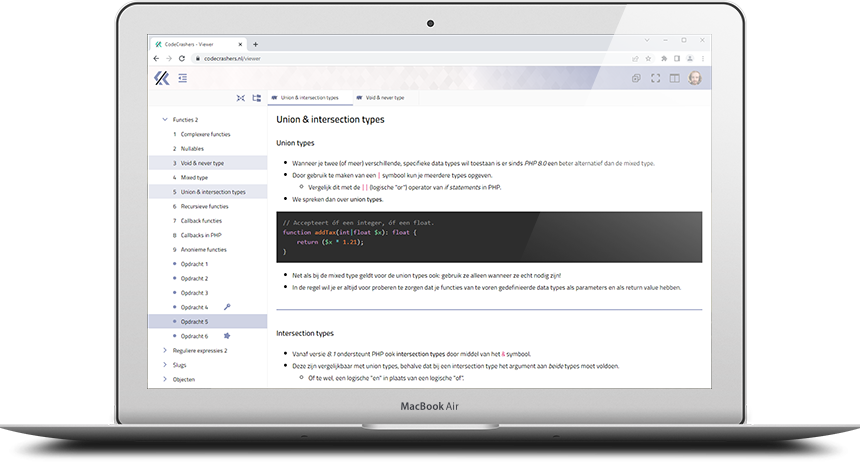Click the CodeCrashers logo icon
The width and height of the screenshot is (860, 462).
(161, 78)
